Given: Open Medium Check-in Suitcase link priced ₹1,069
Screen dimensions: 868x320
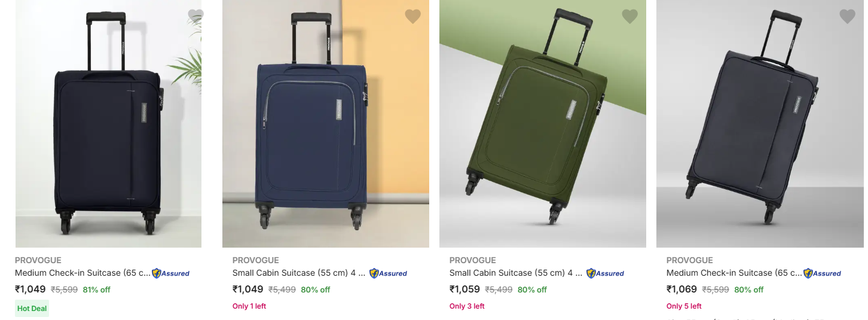Looking at the screenshot, I should tap(733, 273).
